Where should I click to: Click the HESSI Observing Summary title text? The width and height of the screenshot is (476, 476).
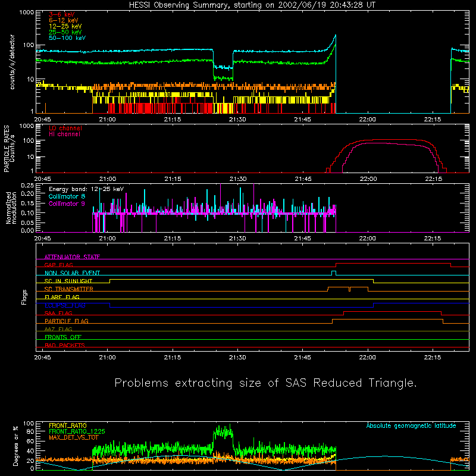point(252,5)
